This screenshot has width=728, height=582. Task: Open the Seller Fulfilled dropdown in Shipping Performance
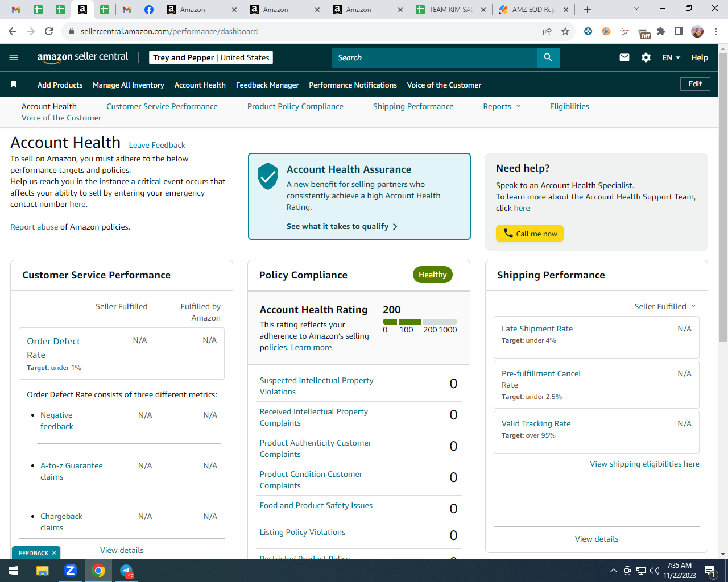pos(665,306)
